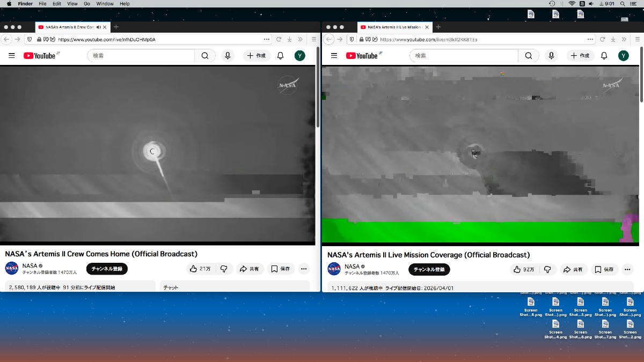This screenshot has height=362, width=644.
Task: Open page actions ellipsis in right URL bar
Action: tap(590, 39)
